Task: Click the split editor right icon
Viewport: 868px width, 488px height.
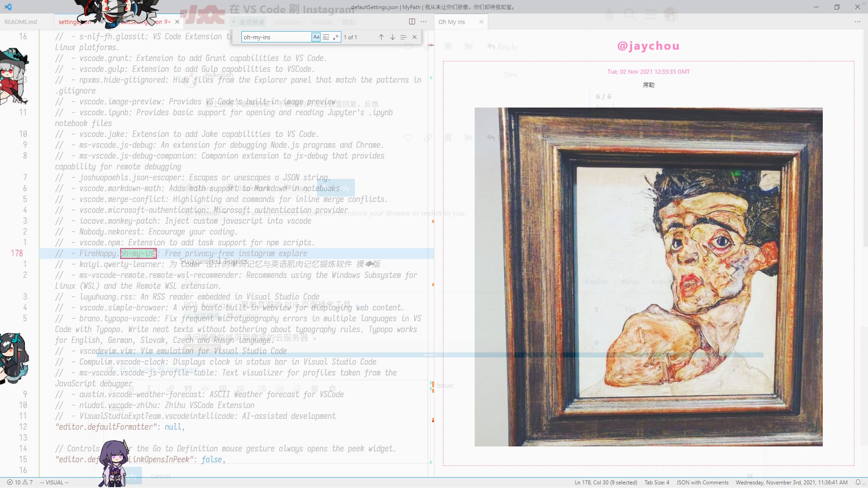Action: (x=412, y=22)
